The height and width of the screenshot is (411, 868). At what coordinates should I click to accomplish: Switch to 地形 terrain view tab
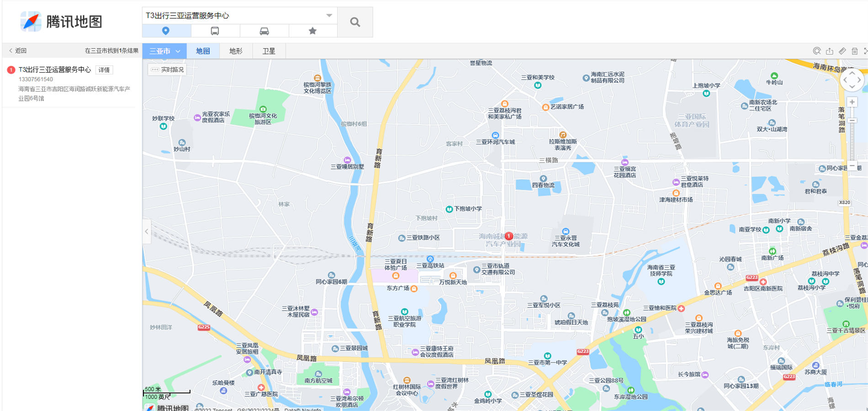coord(236,51)
